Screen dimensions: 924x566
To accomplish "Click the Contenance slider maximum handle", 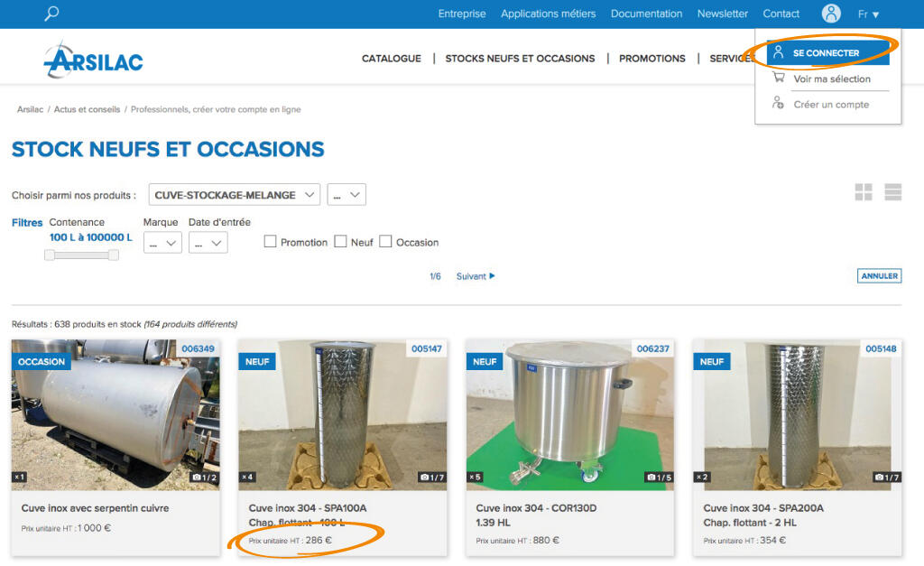I will pos(113,255).
